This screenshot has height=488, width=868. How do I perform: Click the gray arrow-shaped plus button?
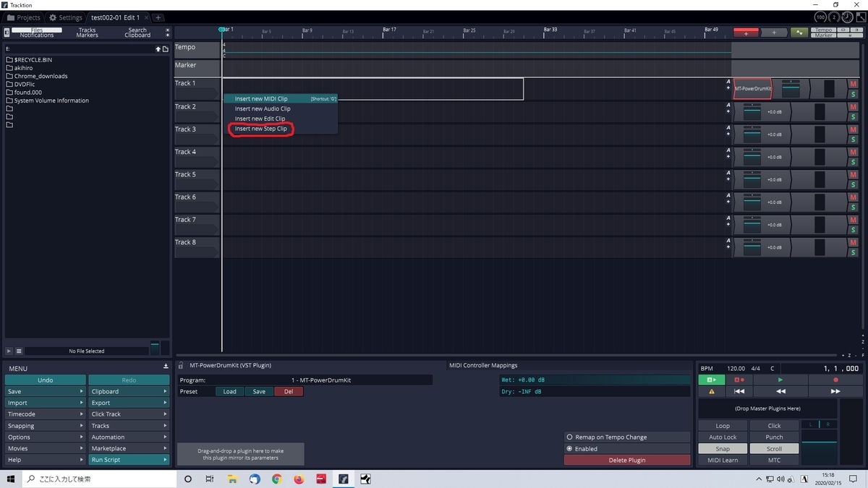point(774,33)
